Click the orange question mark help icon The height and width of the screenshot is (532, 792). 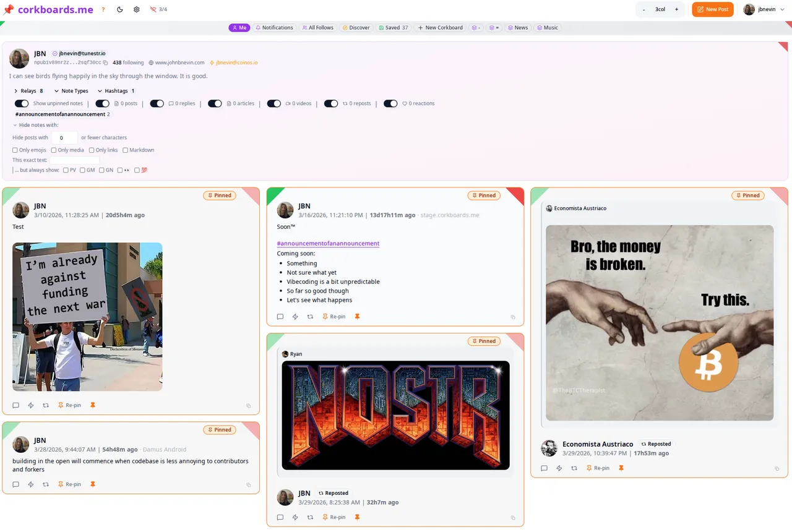pyautogui.click(x=103, y=9)
